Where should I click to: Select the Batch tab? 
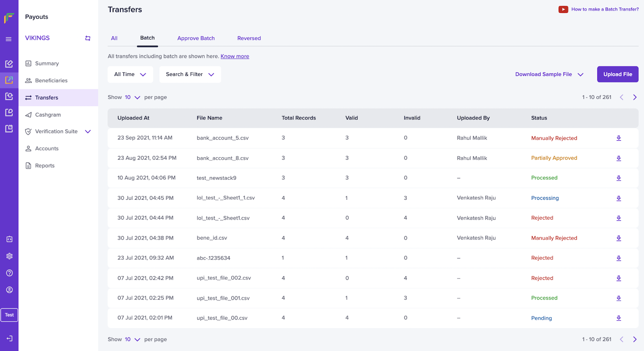pos(147,38)
